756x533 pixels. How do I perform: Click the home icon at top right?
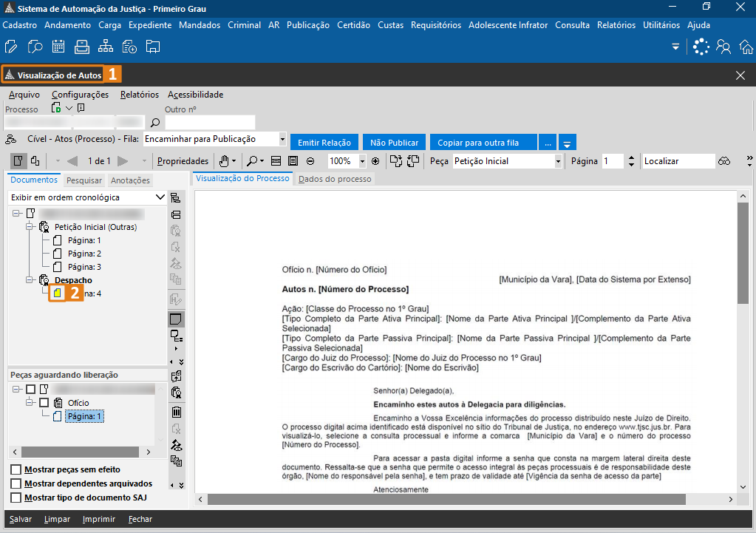[746, 47]
